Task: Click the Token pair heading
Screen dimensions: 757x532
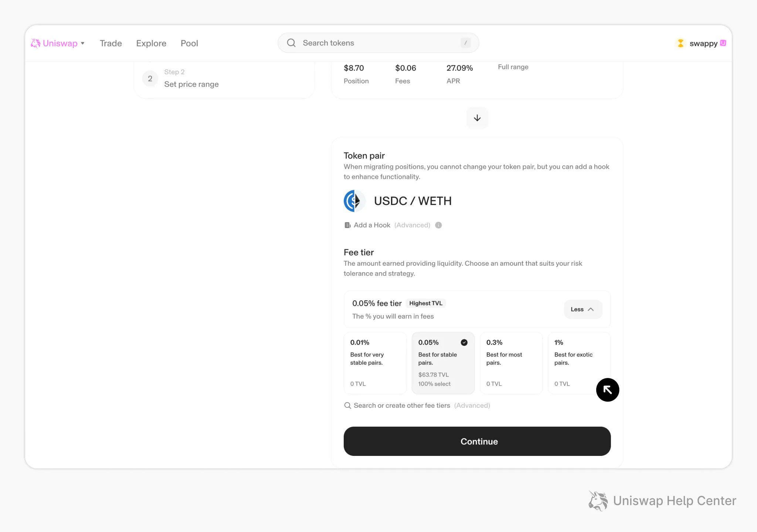Action: [x=364, y=156]
